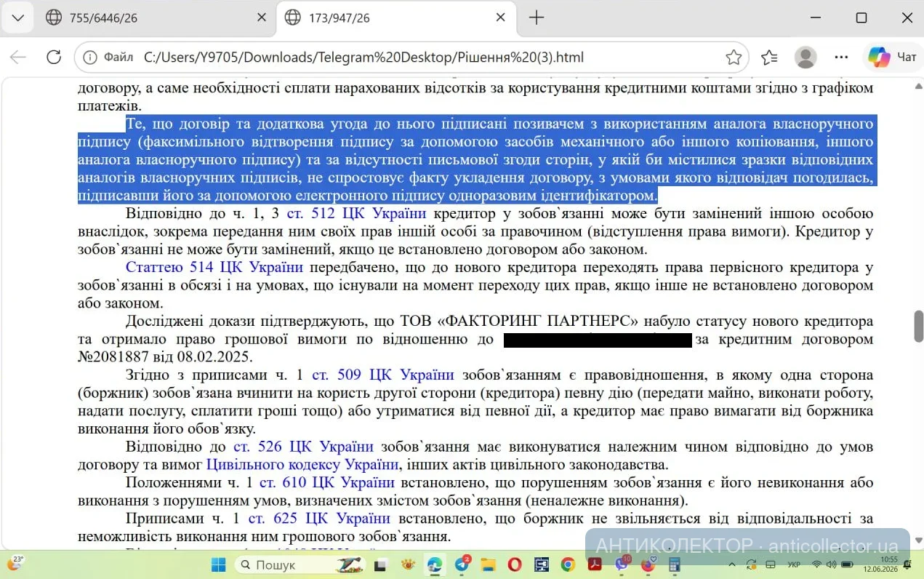Open the tab search dropdown chevron
Viewport: 924px width, 579px height.
click(x=17, y=17)
